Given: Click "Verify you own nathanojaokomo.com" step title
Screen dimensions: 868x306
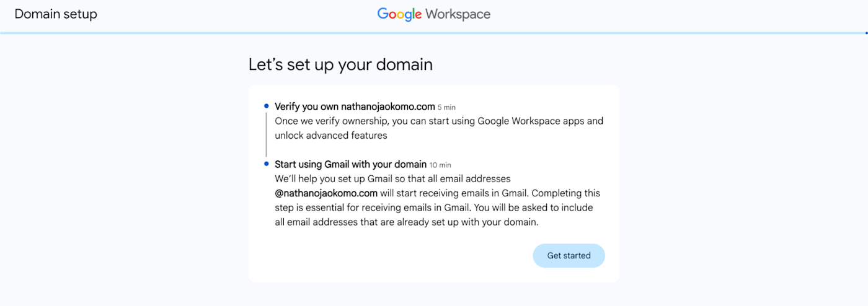Looking at the screenshot, I should [x=355, y=107].
